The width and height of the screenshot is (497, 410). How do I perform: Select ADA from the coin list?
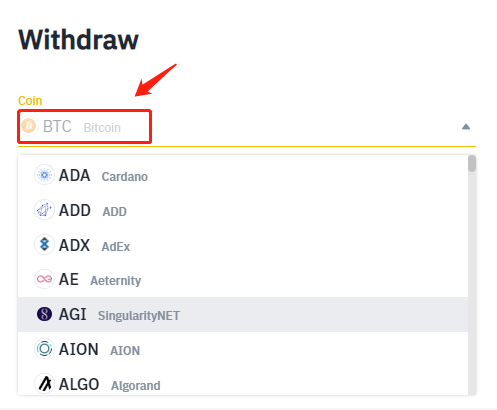tap(243, 175)
